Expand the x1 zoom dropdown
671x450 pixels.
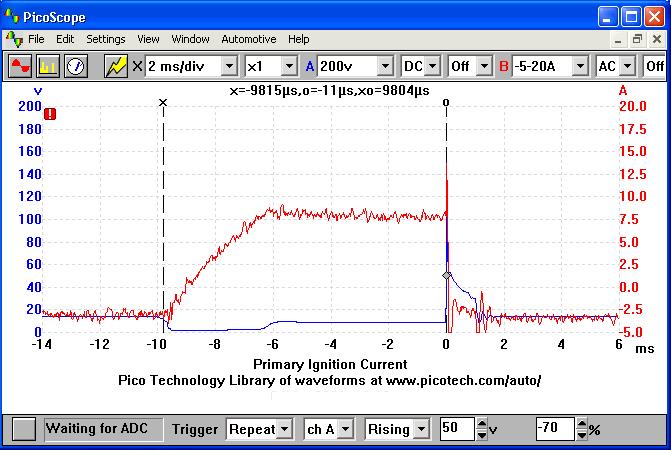(290, 66)
